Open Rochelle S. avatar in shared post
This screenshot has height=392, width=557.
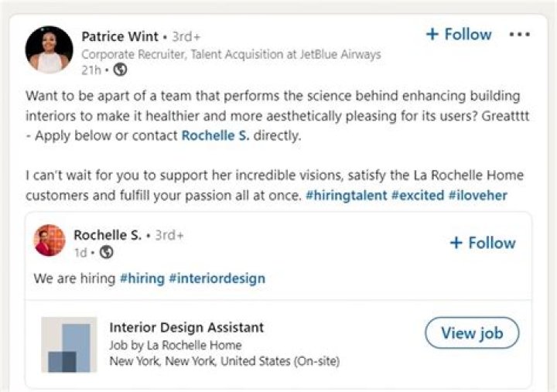[50, 241]
